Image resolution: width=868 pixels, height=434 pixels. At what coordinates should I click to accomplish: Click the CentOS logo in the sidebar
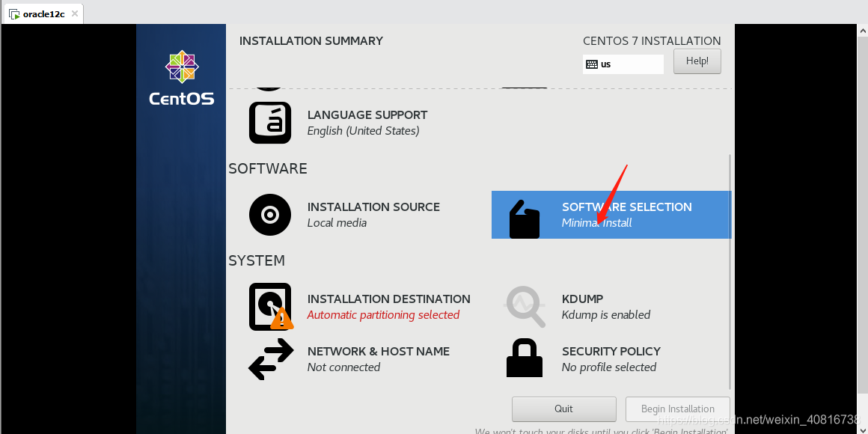(182, 78)
